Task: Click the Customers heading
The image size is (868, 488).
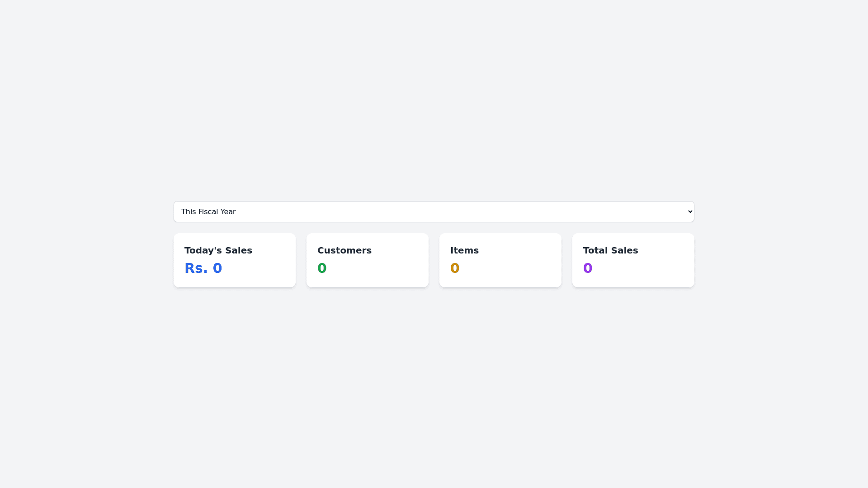Action: point(344,250)
